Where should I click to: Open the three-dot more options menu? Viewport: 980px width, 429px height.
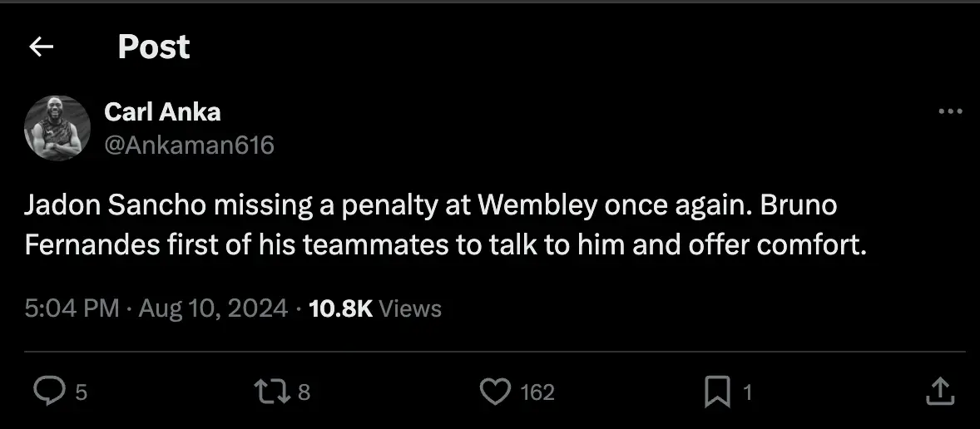click(949, 112)
